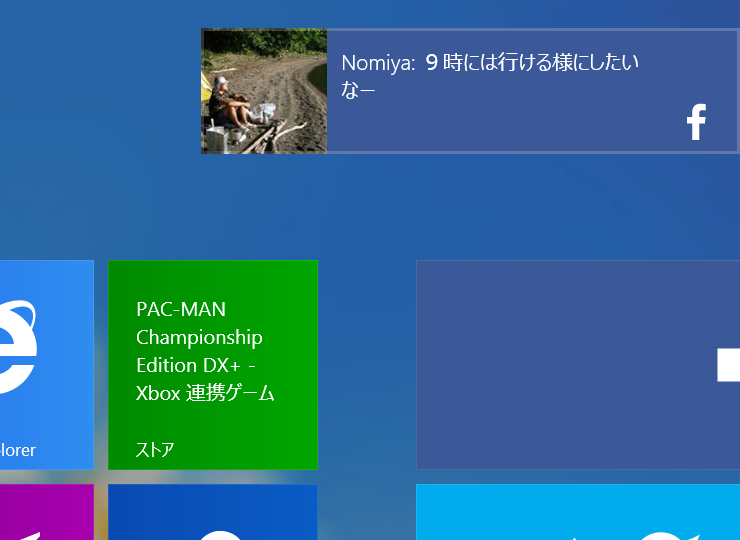Open the Internet Explorer tile

coord(47,364)
